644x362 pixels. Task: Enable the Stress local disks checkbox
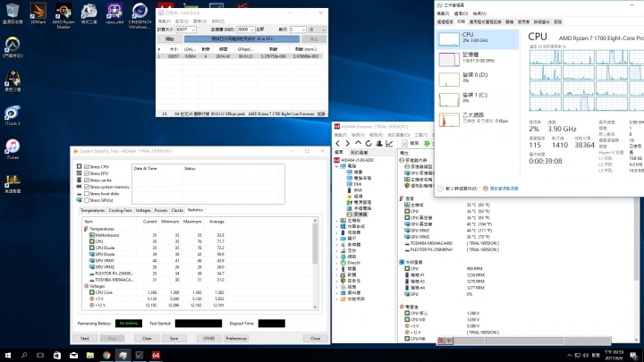[87, 194]
